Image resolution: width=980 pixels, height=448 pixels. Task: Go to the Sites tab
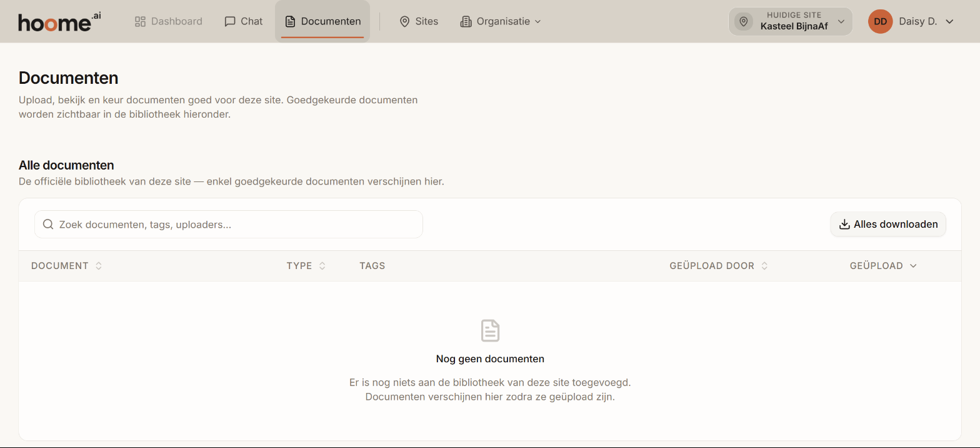point(419,21)
